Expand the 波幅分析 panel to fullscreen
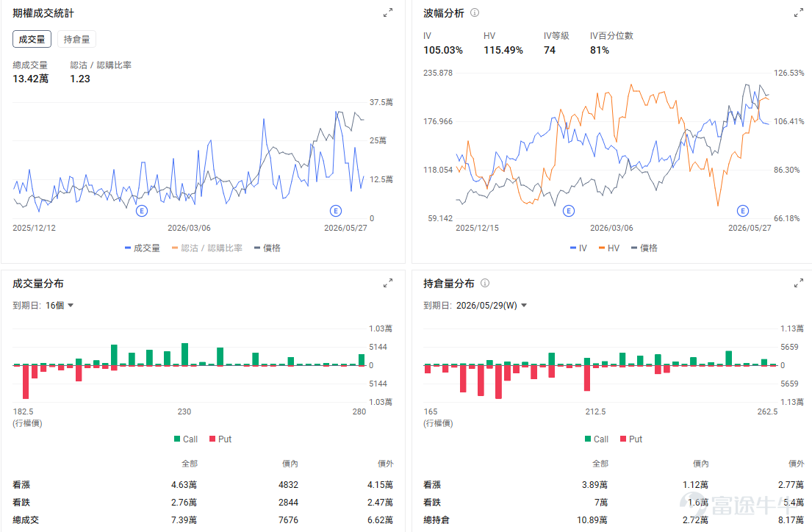 tap(799, 13)
